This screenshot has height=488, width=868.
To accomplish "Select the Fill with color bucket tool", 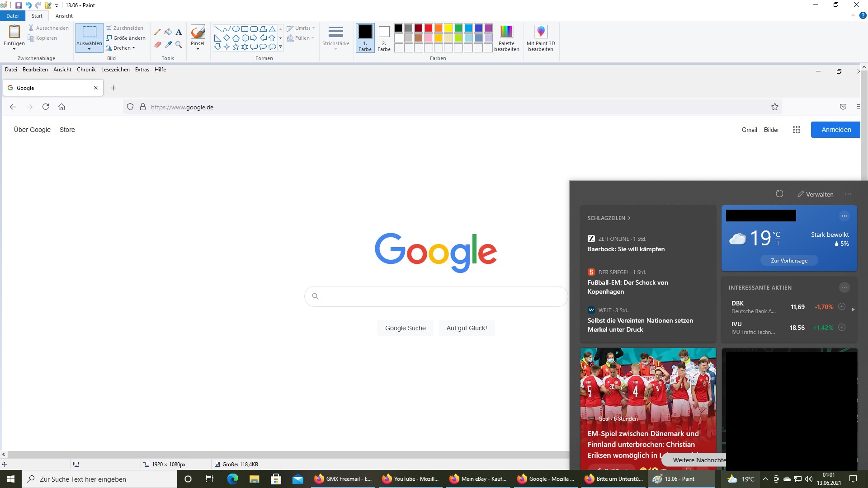I will [168, 32].
